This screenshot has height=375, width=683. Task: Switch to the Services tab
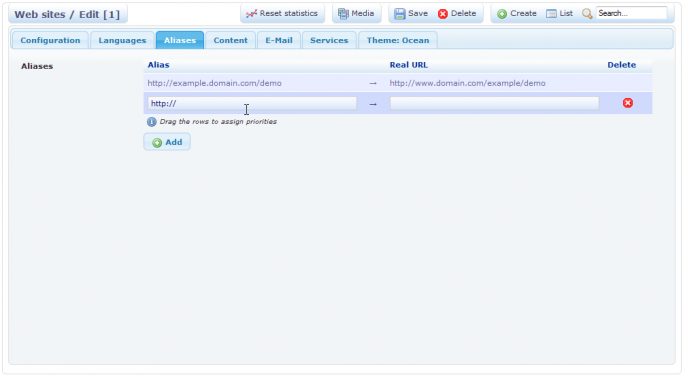329,40
